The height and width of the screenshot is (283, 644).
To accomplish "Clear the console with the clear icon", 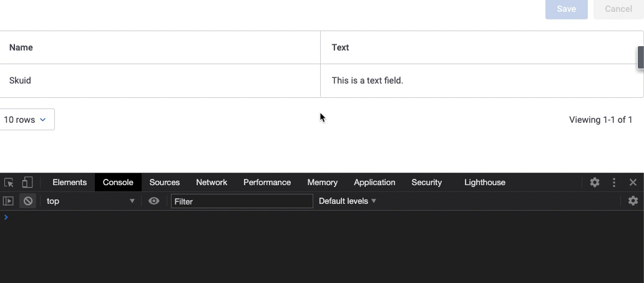I will [27, 201].
